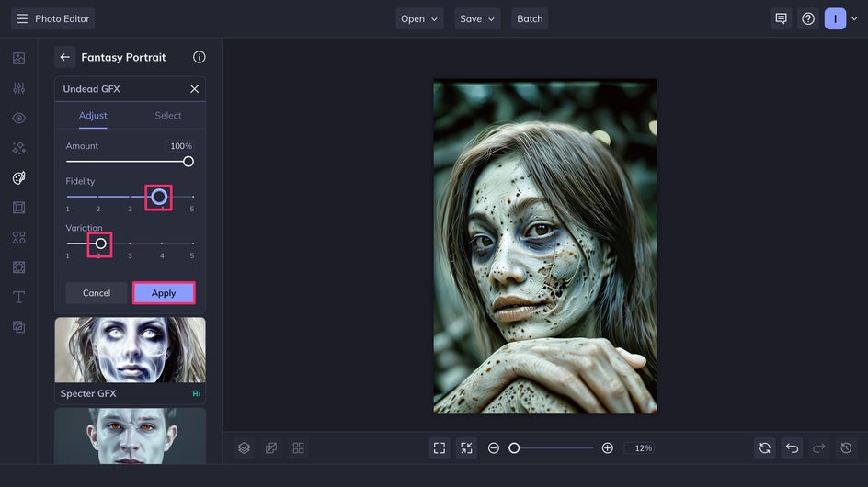Image resolution: width=868 pixels, height=487 pixels.
Task: Select the red-eyed male effect thumbnail
Action: 130,436
